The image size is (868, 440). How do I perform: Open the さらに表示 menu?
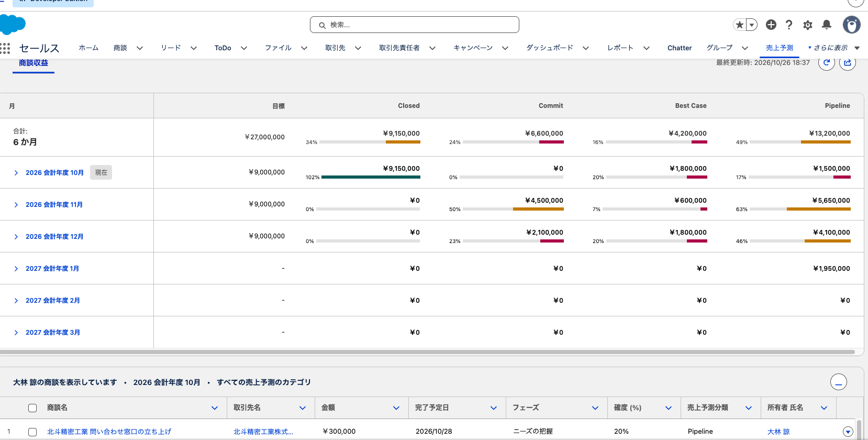click(x=834, y=48)
